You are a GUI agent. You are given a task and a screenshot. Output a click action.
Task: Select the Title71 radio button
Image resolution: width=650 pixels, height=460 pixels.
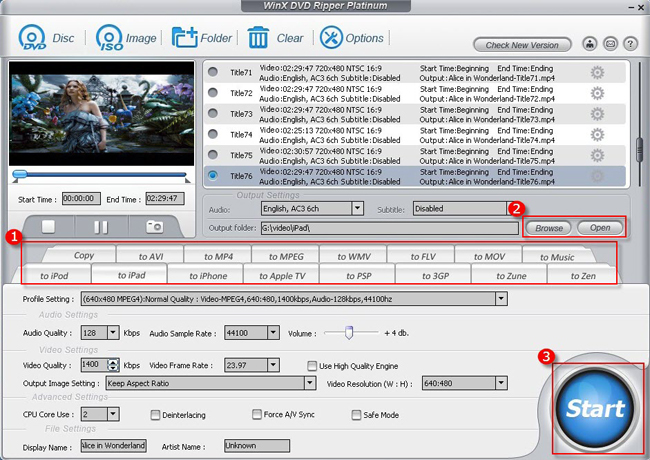click(x=213, y=72)
